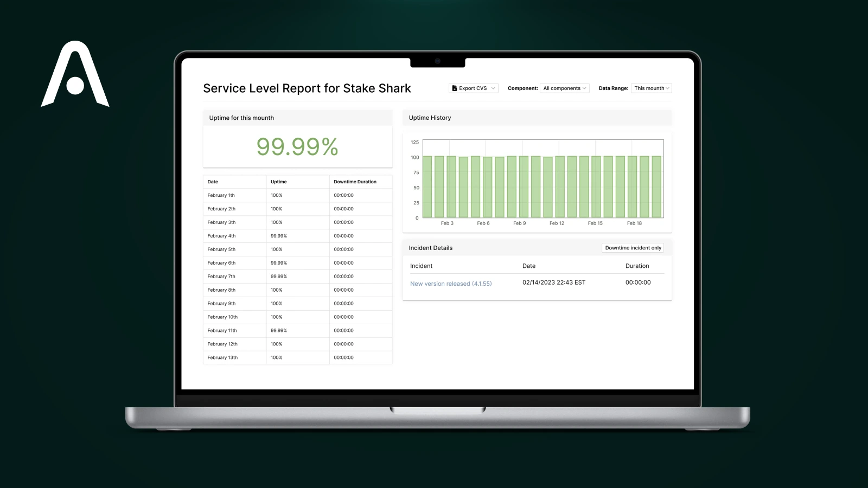
Task: Click the Uptime History panel header
Action: click(x=430, y=118)
